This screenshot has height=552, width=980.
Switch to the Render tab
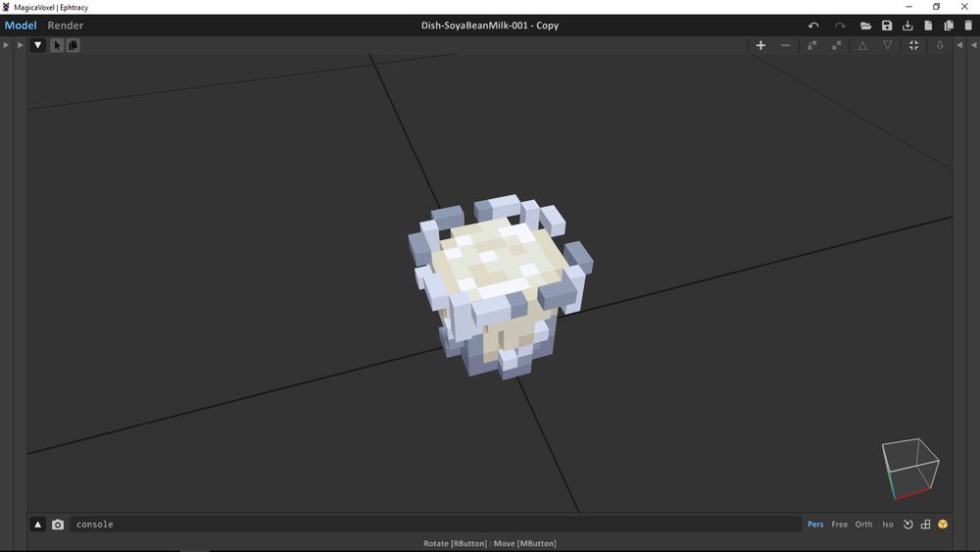[65, 25]
